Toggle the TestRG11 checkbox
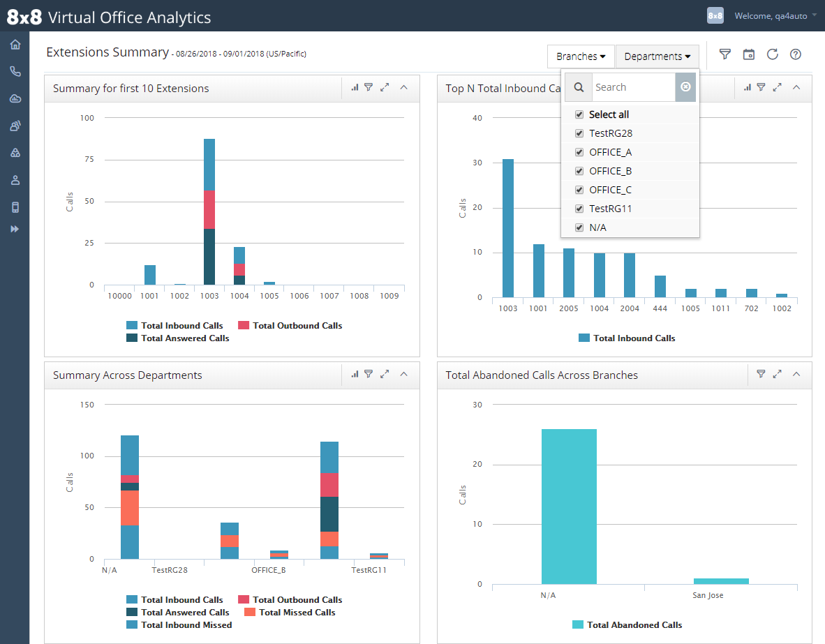825x644 pixels. pos(579,209)
